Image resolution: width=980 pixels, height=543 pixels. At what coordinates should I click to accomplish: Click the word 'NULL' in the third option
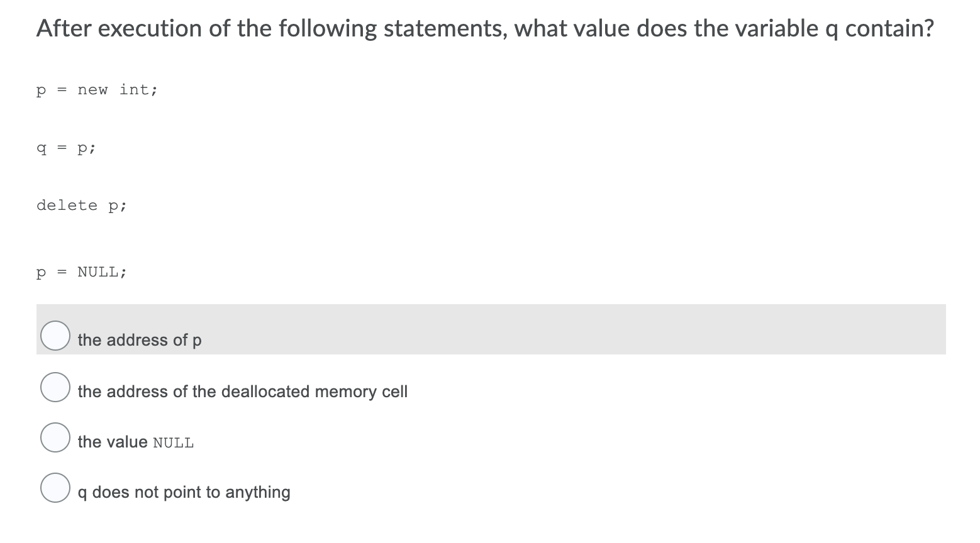(x=174, y=442)
